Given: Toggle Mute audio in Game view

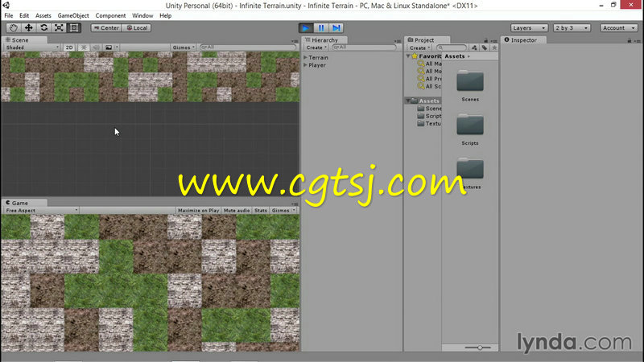Looking at the screenshot, I should (237, 211).
